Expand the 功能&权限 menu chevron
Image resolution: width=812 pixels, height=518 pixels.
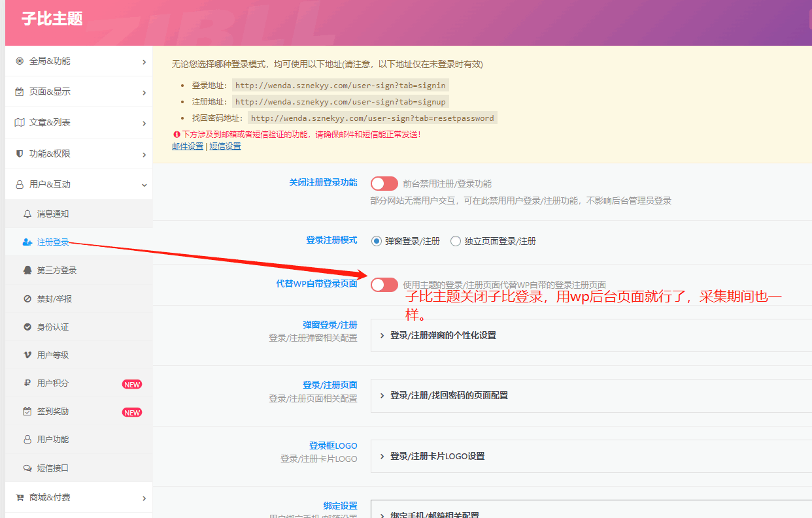144,154
